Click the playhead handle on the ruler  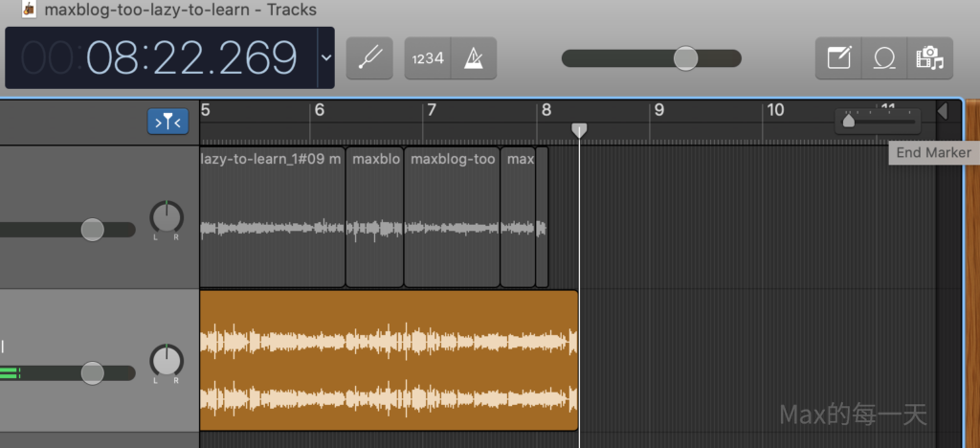point(579,129)
